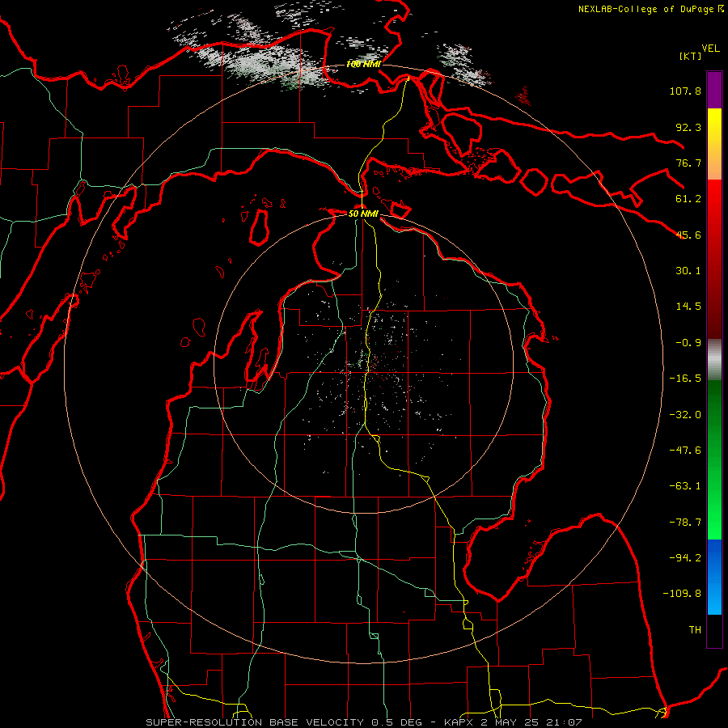Click the gray near-zero color bar segment
The width and height of the screenshot is (728, 728).
714,360
